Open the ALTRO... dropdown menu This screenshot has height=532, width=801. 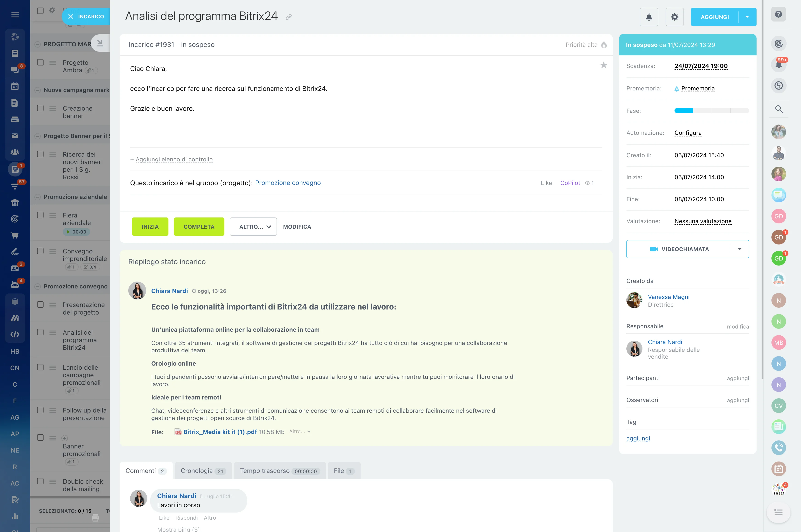click(253, 226)
